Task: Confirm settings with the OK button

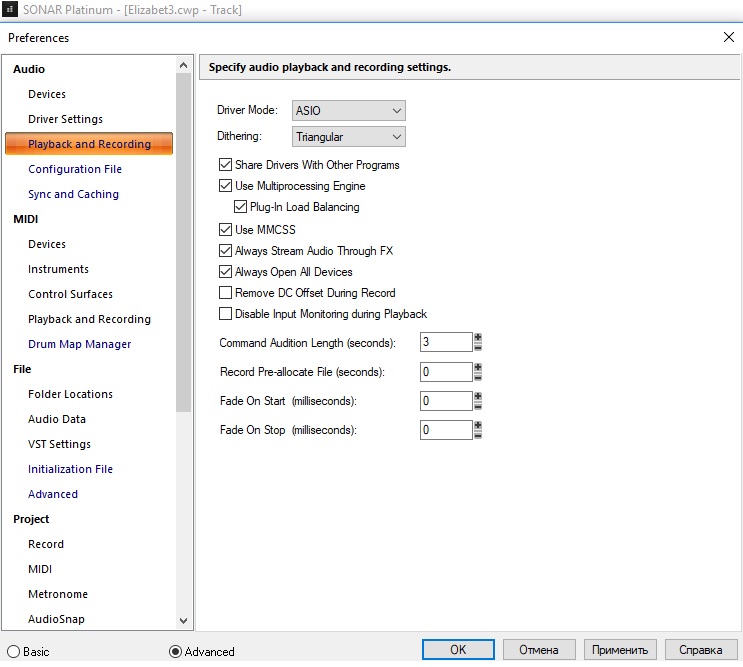Action: (x=458, y=649)
